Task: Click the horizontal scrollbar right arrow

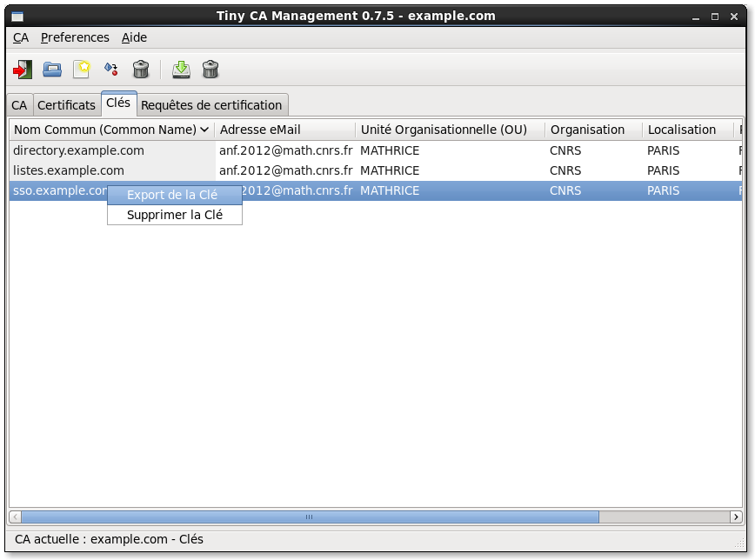Action: [737, 517]
